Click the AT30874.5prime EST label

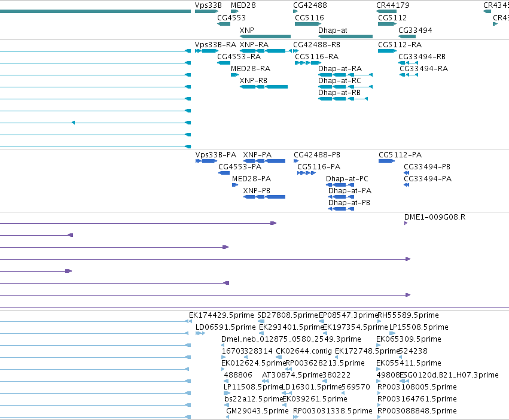point(292,375)
